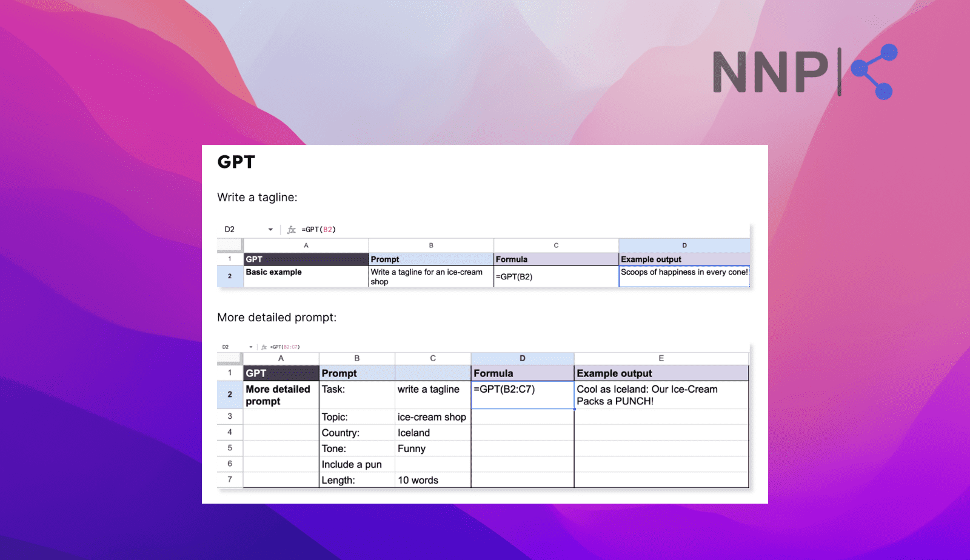Select the corner select-all box of tagline sheet
Image resolution: width=970 pixels, height=560 pixels.
click(x=230, y=245)
